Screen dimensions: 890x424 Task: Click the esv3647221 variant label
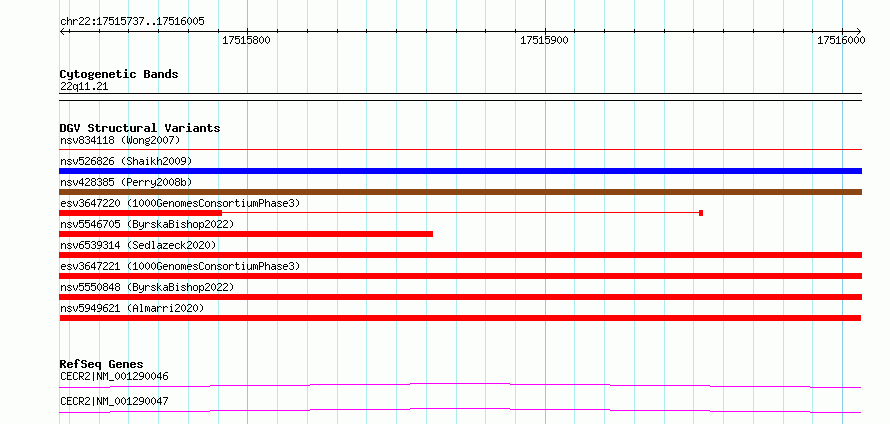[180, 266]
